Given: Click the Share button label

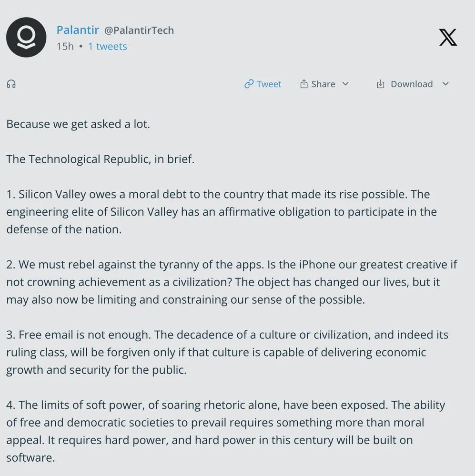Looking at the screenshot, I should (324, 84).
